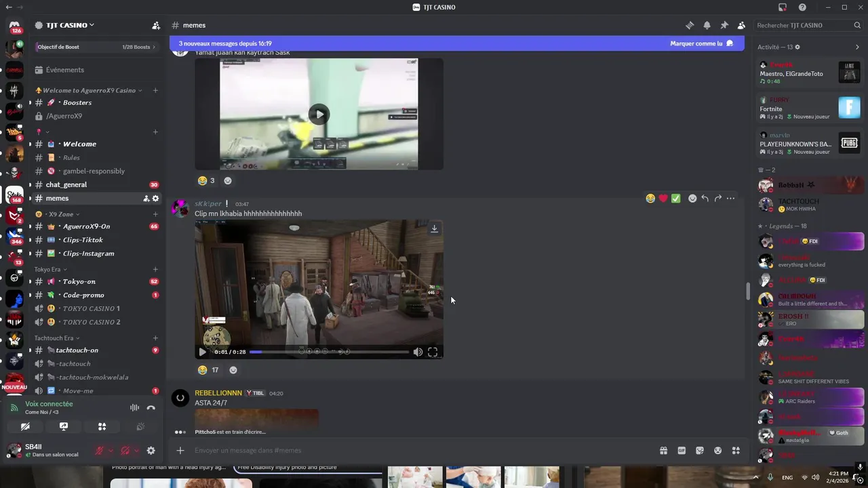The width and height of the screenshot is (868, 488).
Task: Launch an activity in voice panel
Action: click(102, 427)
